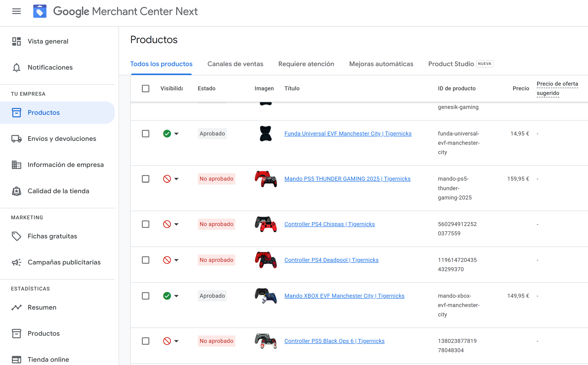The width and height of the screenshot is (588, 365).
Task: Open Mando PS5 THUNDER GAMING 2025 link
Action: coord(347,179)
